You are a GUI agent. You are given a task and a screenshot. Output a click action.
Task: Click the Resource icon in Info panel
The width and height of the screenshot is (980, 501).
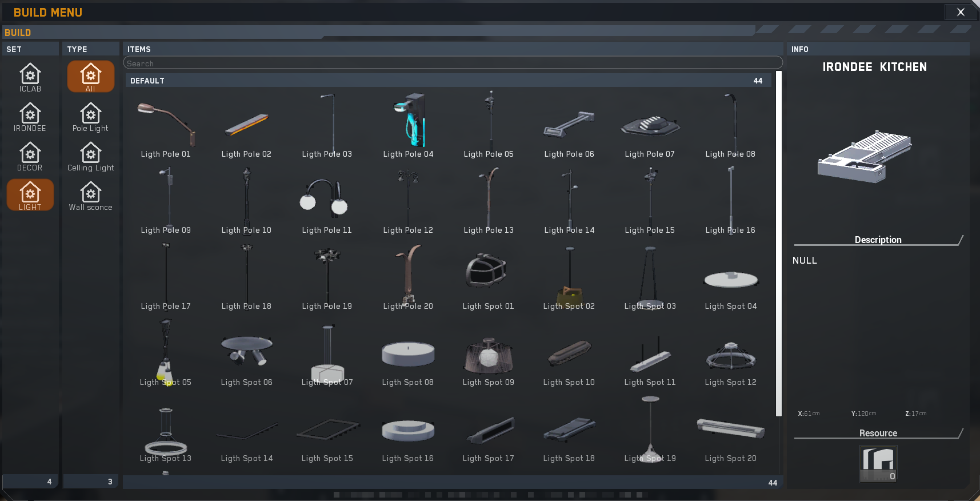click(878, 464)
